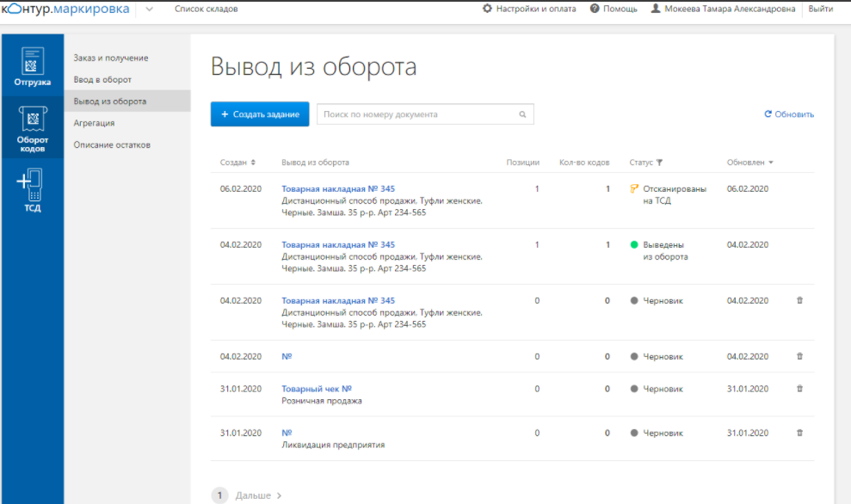851x504 pixels.
Task: Click the Отсканированы на ТСД status icon
Action: (x=634, y=189)
